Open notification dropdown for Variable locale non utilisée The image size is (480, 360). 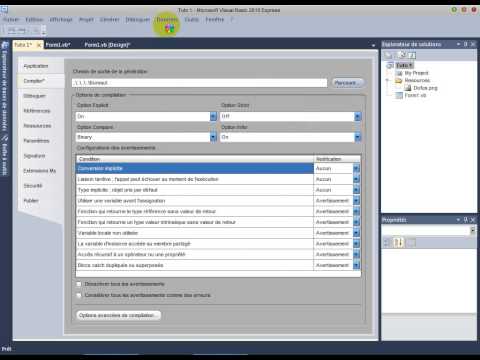click(x=356, y=233)
